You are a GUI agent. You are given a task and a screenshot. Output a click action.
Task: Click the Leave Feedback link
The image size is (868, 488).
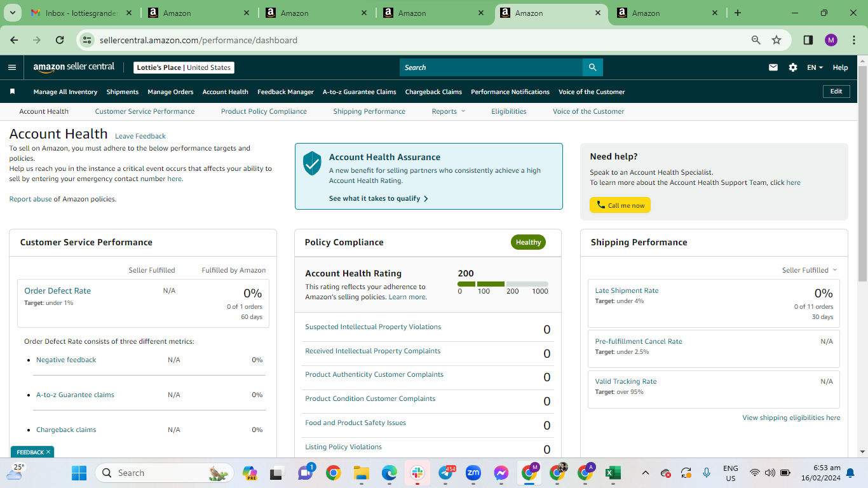tap(140, 136)
